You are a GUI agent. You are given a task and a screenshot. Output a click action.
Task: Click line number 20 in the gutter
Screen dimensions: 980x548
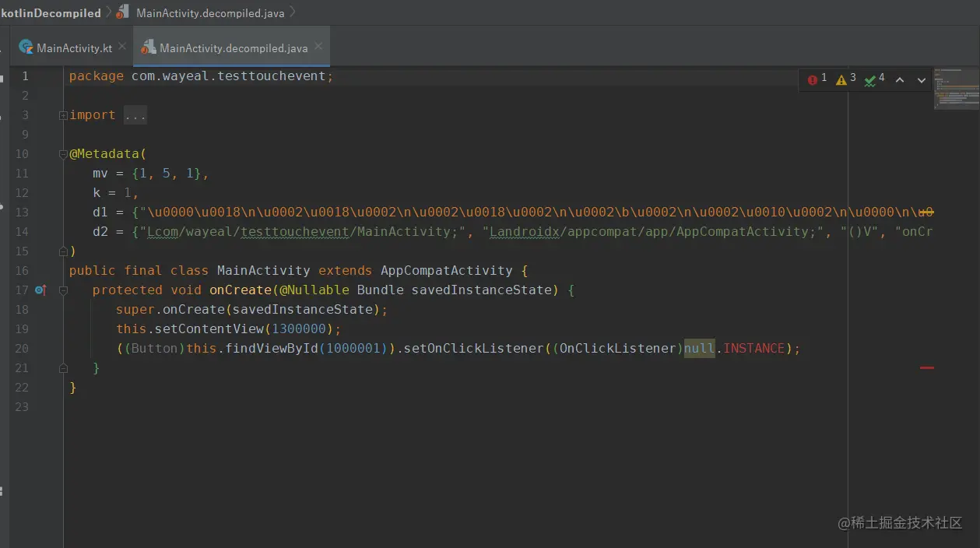click(x=22, y=349)
